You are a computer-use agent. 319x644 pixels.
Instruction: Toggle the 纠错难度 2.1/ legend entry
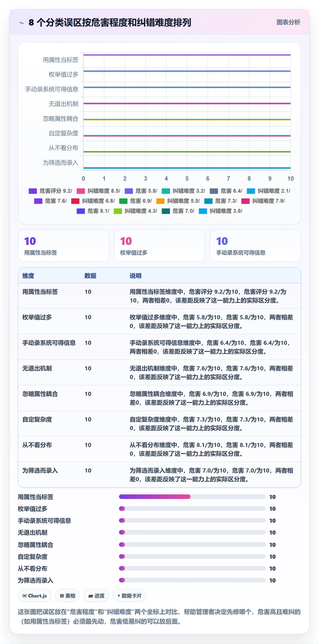(x=268, y=191)
